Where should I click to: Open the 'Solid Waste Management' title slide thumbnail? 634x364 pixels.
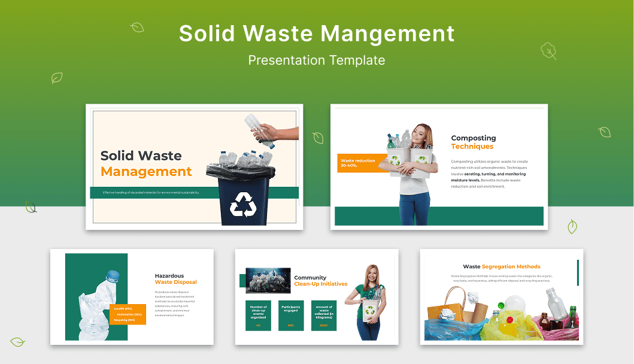[195, 166]
